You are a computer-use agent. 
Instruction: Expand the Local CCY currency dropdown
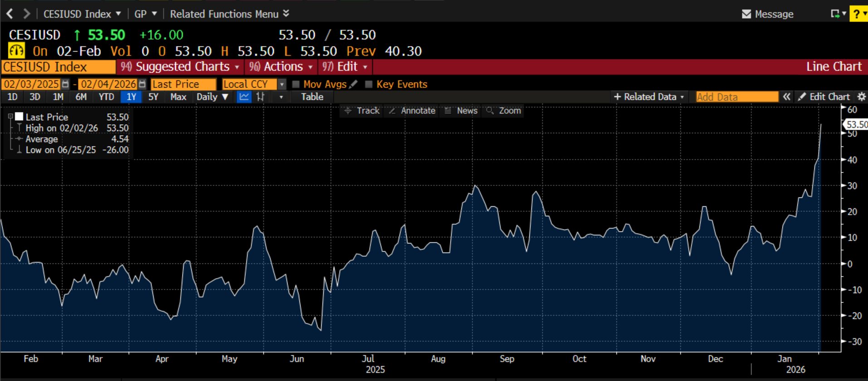(x=282, y=84)
